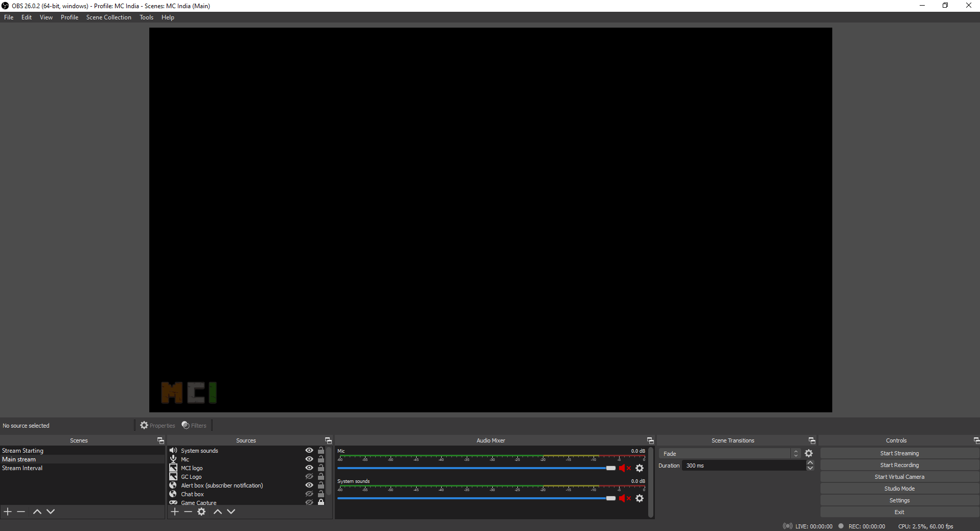The height and width of the screenshot is (531, 980).
Task: Pop out the Scenes dock
Action: [x=161, y=440]
